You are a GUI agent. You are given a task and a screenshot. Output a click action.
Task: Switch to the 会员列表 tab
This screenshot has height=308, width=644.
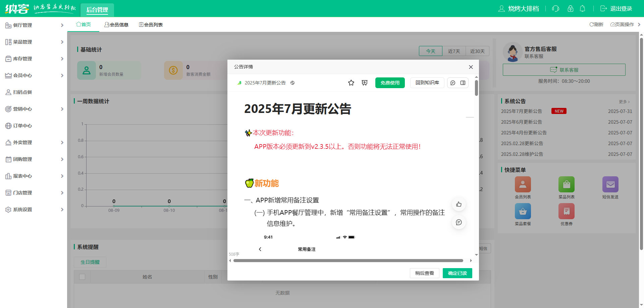151,25
